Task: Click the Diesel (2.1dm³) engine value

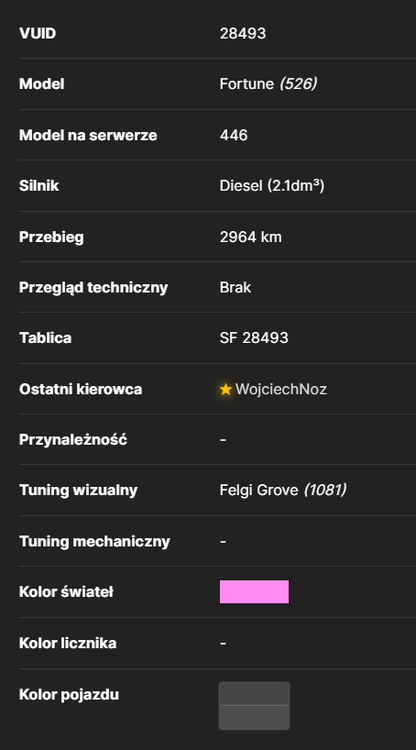Action: click(272, 186)
